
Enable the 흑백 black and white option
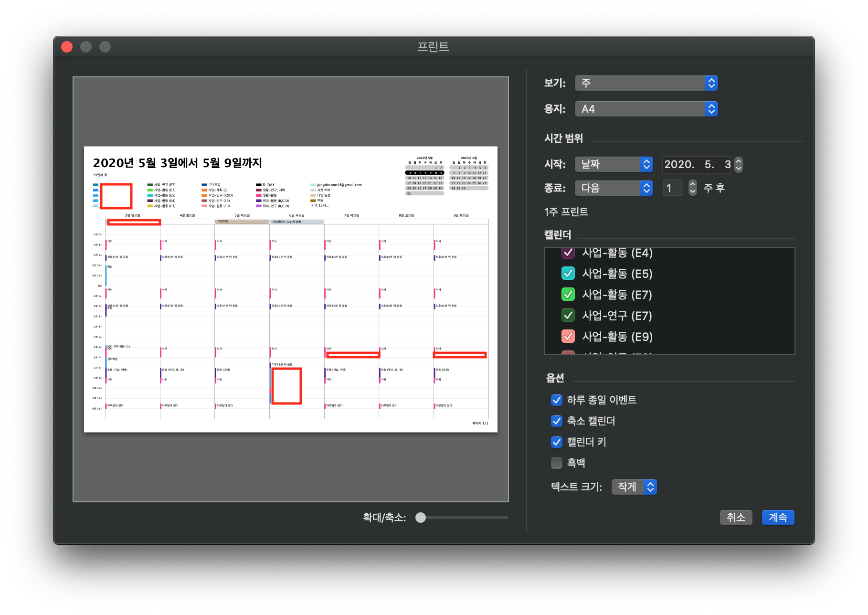pyautogui.click(x=557, y=463)
